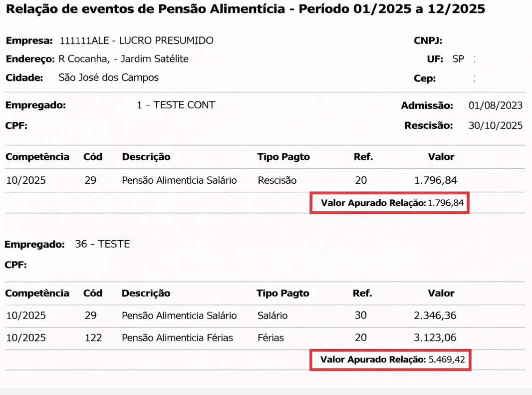Click 'Pensão Alimenticia Salário' in the Rescisão row

pyautogui.click(x=179, y=180)
